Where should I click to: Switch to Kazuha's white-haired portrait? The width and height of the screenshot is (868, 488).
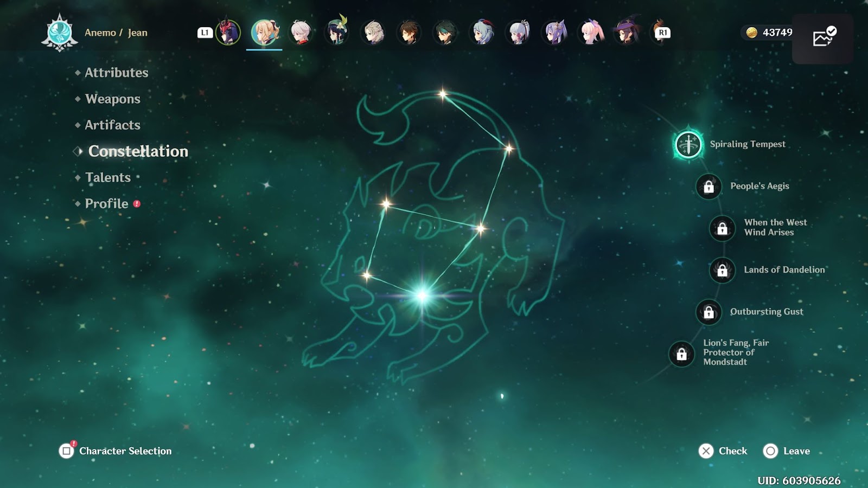tap(301, 33)
